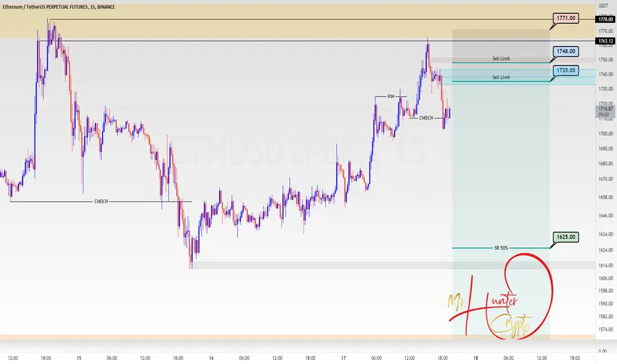
Task: Click 1770.00 on the price axis
Action: coord(606,30)
